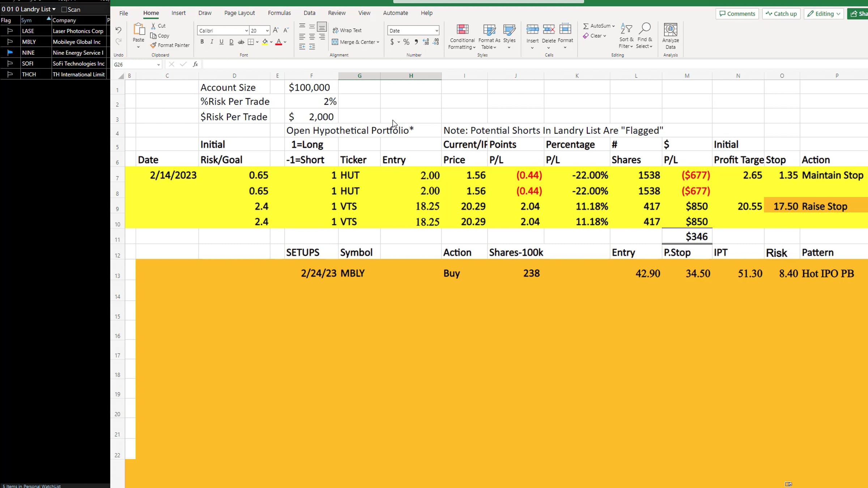Decrease decimal places shown
The image size is (868, 488).
point(436,42)
